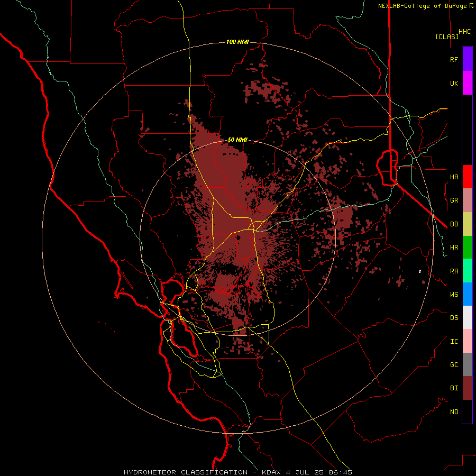This screenshot has height=476, width=476.
Task: Click the WS legend label
Action: [454, 294]
